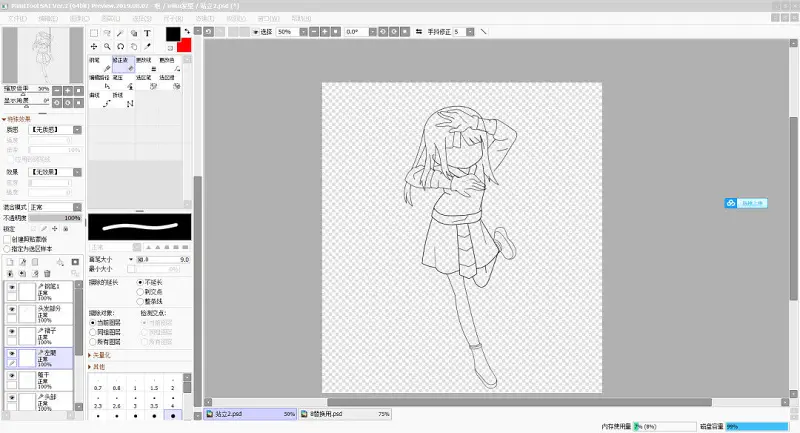Hide the 钢笔1 layer
This screenshot has height=433, width=800.
pyautogui.click(x=12, y=287)
